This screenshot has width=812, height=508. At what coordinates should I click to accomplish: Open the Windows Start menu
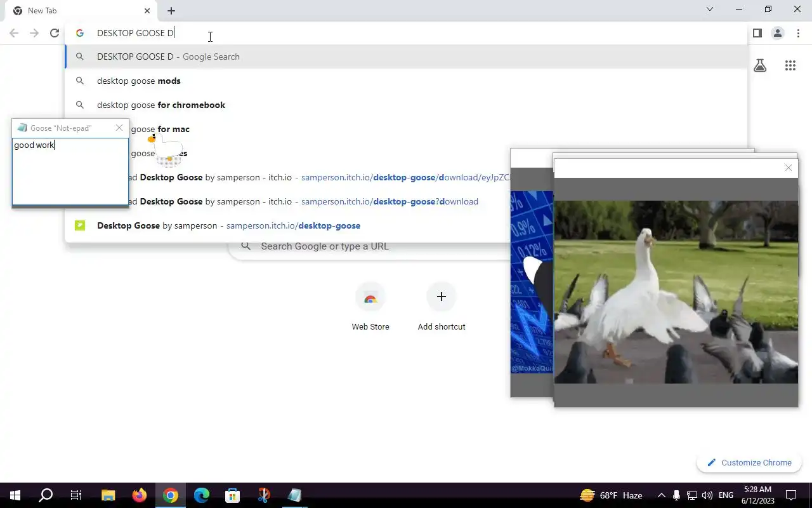coord(15,495)
